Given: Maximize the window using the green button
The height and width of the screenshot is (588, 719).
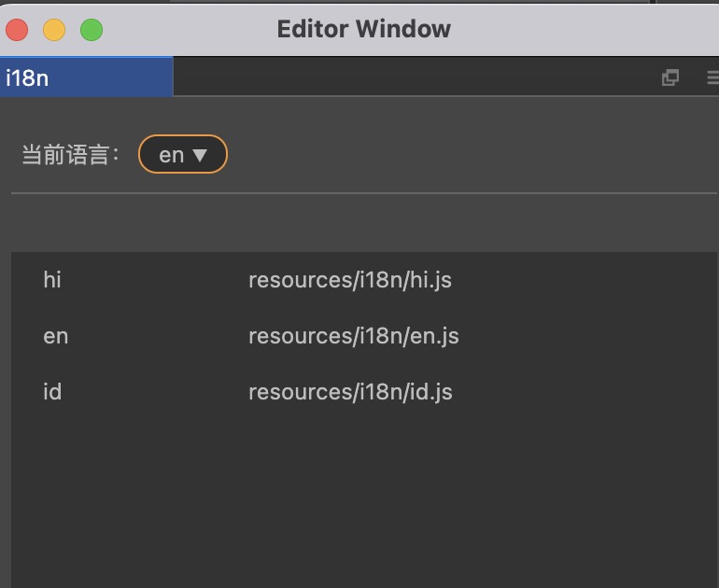Looking at the screenshot, I should click(92, 30).
